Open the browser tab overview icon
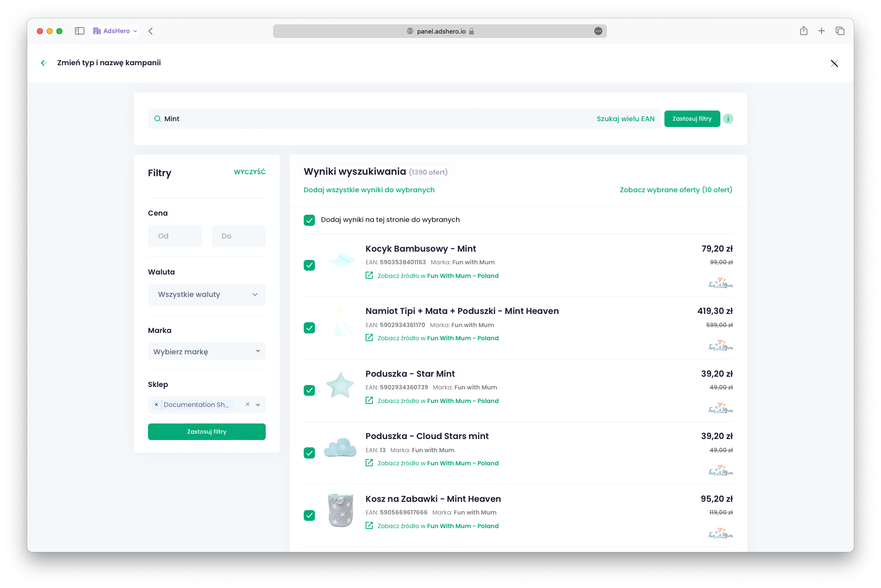The height and width of the screenshot is (588, 881). (840, 31)
